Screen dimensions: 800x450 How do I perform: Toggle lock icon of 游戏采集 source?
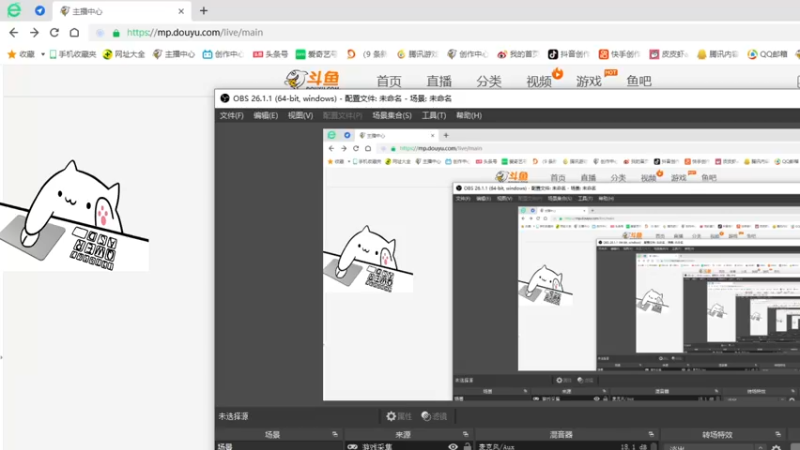point(467,446)
